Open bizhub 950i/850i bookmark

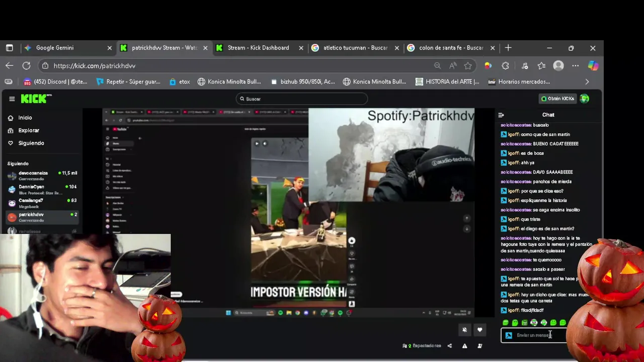(303, 81)
